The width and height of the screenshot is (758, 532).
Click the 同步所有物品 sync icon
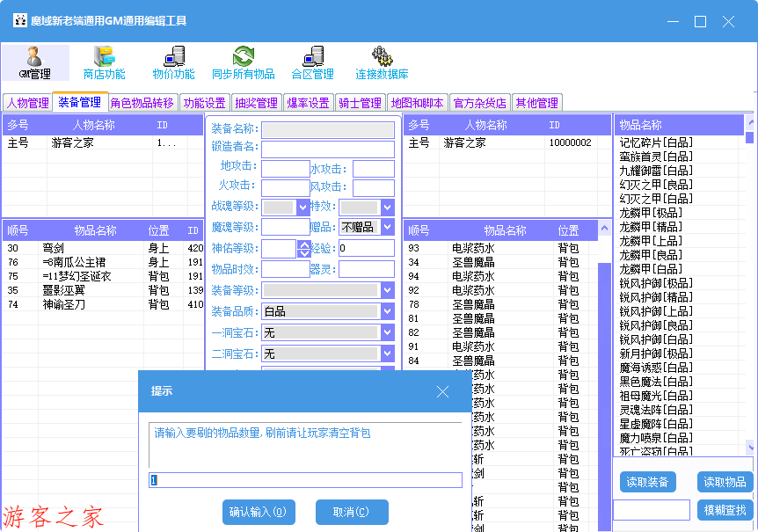click(x=243, y=62)
